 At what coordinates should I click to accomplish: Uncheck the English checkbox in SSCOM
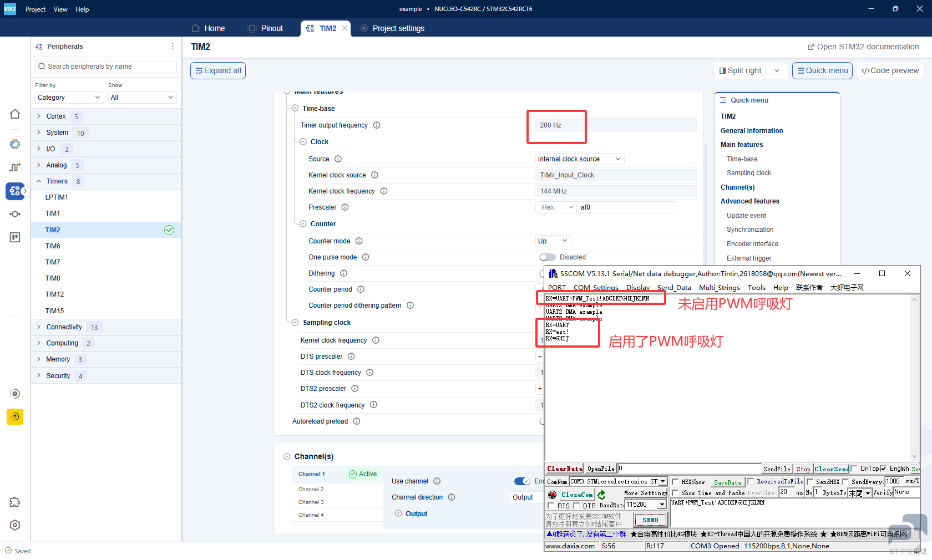click(x=883, y=469)
